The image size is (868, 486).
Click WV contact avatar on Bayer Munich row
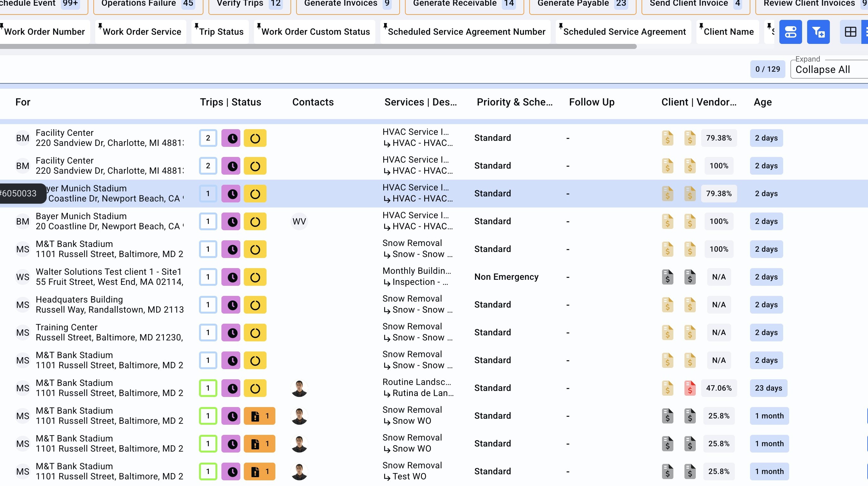299,222
